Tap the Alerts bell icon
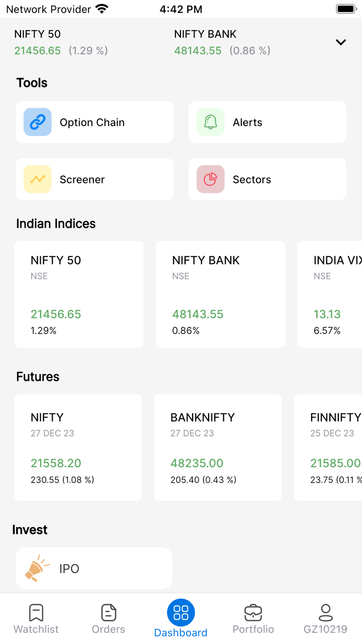Image resolution: width=362 pixels, height=644 pixels. 211,122
